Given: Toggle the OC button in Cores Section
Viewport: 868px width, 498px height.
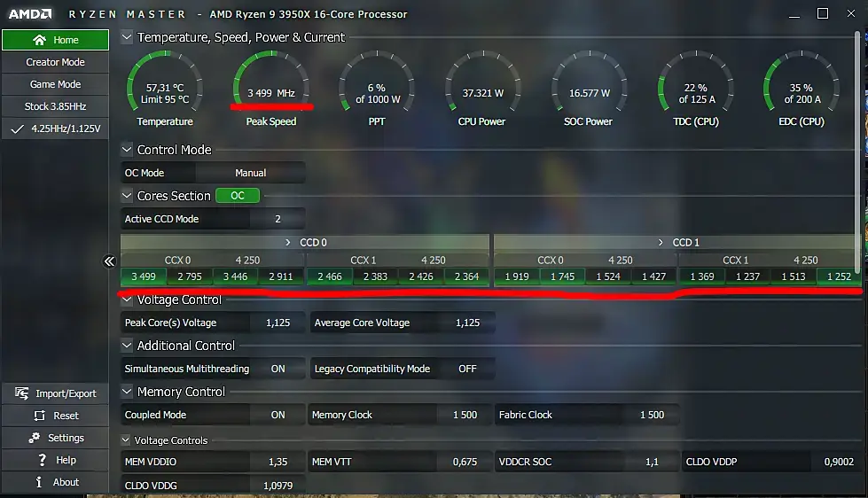Looking at the screenshot, I should pyautogui.click(x=238, y=195).
